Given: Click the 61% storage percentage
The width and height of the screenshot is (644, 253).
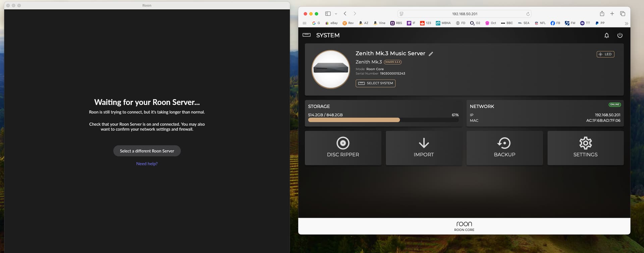Looking at the screenshot, I should tap(455, 115).
